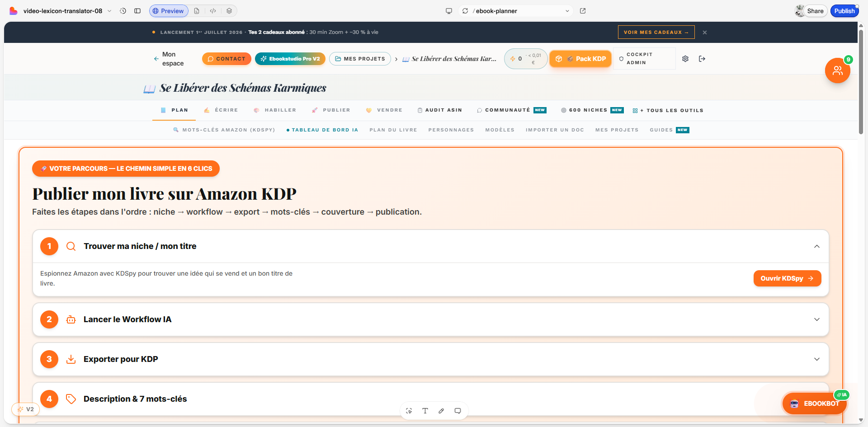Screen dimensions: 868x427
Task: Reload the preview with the refresh icon
Action: click(465, 11)
